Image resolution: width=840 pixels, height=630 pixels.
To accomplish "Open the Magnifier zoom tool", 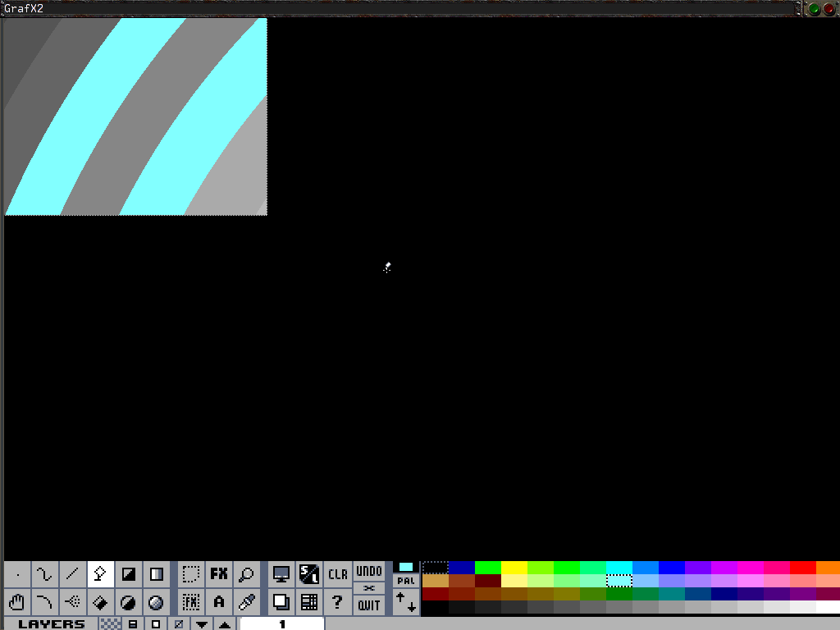I will (x=246, y=574).
